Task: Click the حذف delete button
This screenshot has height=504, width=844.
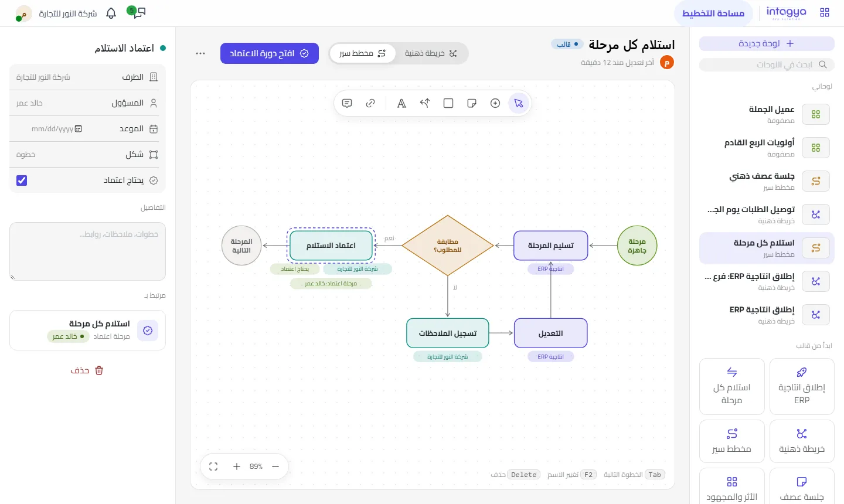Action: [87, 370]
